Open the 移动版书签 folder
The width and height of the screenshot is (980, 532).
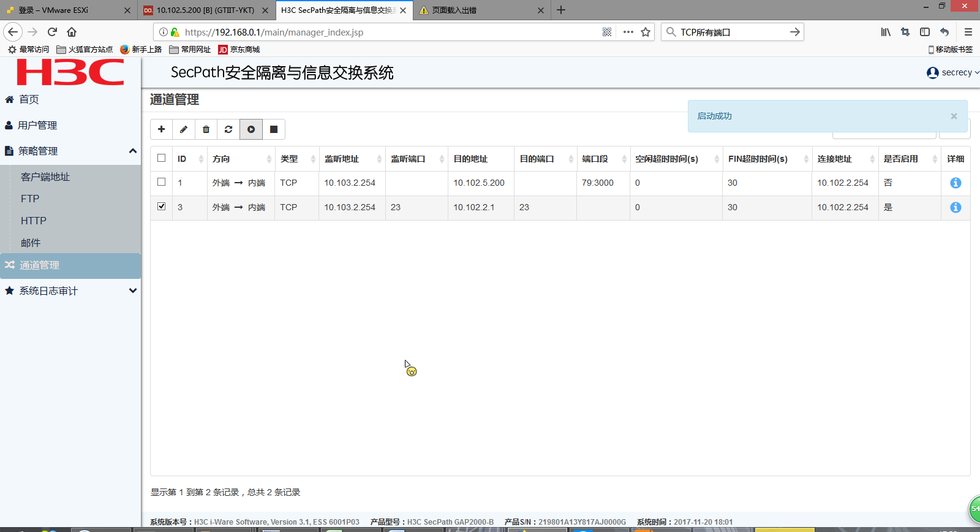coord(951,50)
